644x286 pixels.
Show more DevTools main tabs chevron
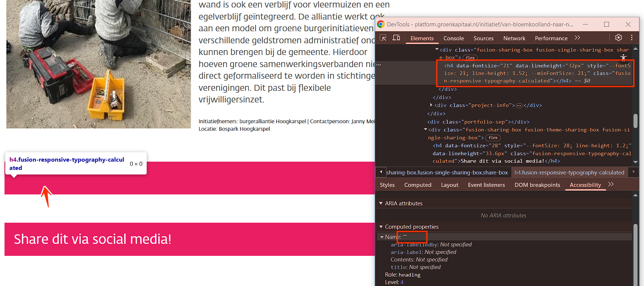click(577, 38)
